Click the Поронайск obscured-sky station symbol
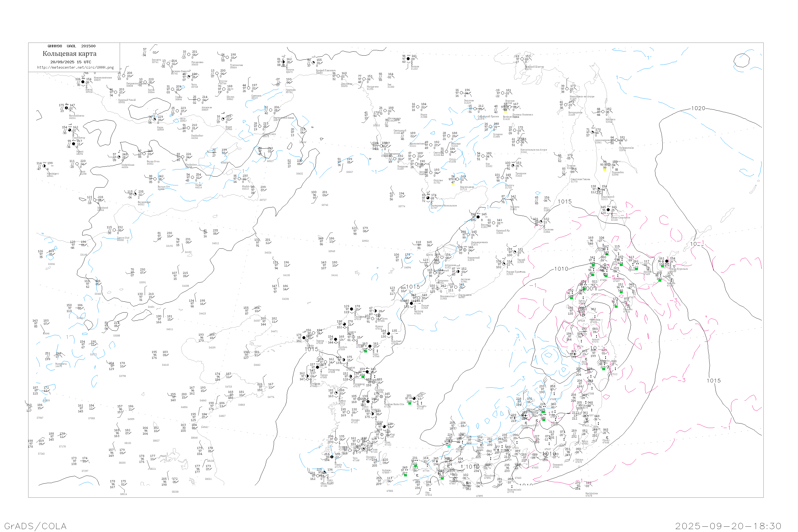Image resolution: width=798 pixels, height=532 pixels. [x=609, y=165]
